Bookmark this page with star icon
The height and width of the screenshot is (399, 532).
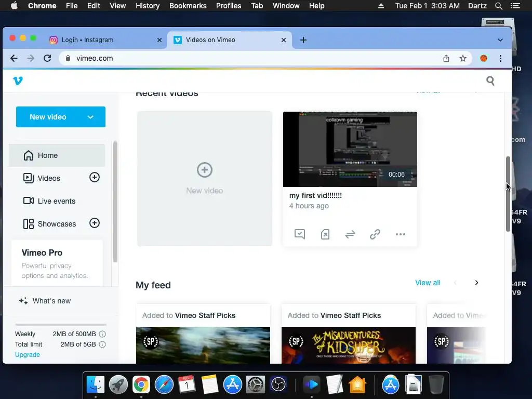[x=463, y=58]
